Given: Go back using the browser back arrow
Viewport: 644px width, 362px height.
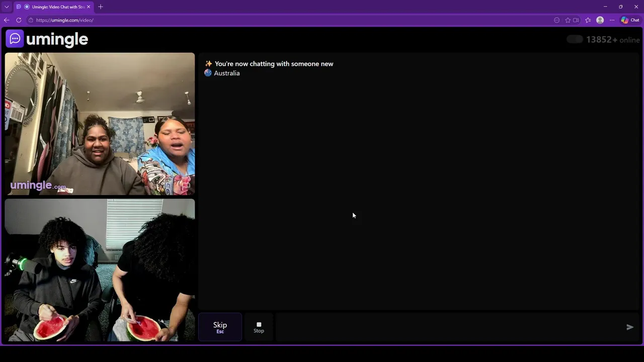Looking at the screenshot, I should click(7, 20).
